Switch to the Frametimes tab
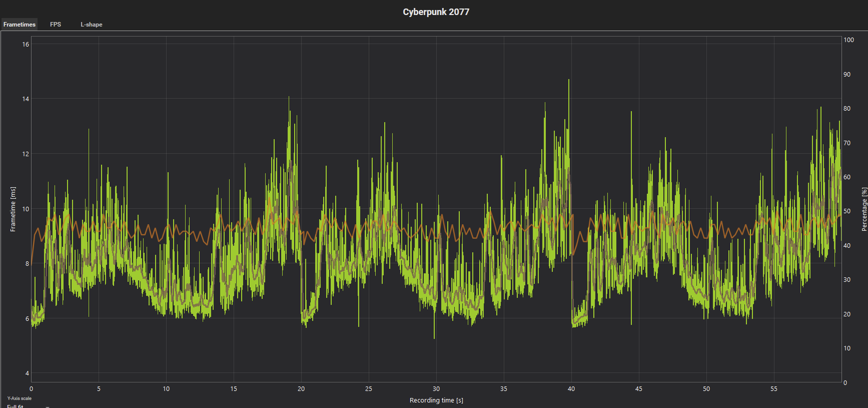Viewport: 868px width, 408px height. [20, 25]
